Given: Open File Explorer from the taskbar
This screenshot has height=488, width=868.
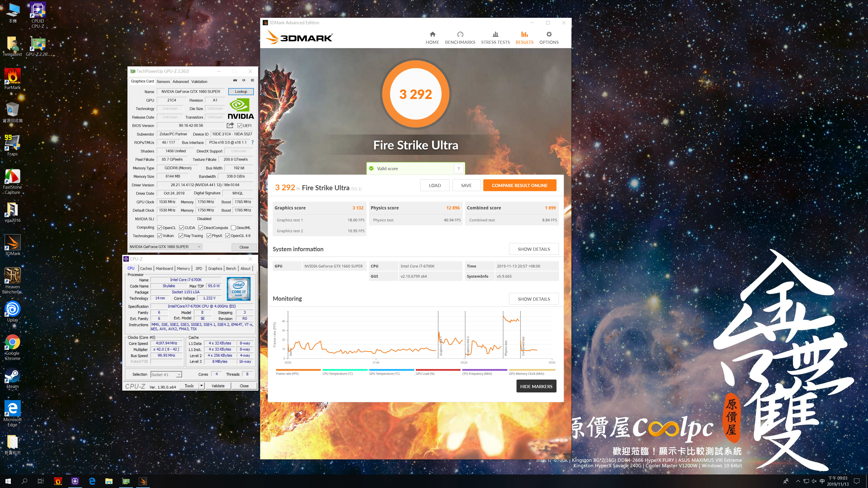Looking at the screenshot, I should tap(108, 481).
